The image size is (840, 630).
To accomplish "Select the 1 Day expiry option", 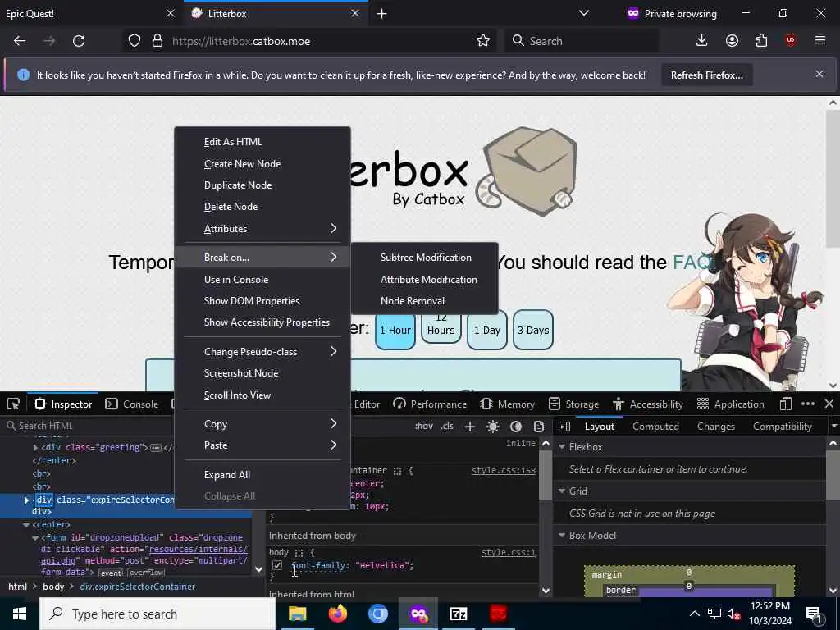I will point(487,330).
